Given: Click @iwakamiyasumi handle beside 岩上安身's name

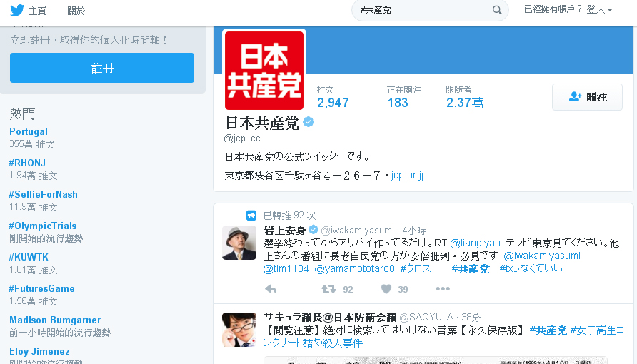Looking at the screenshot, I should coord(358,231).
